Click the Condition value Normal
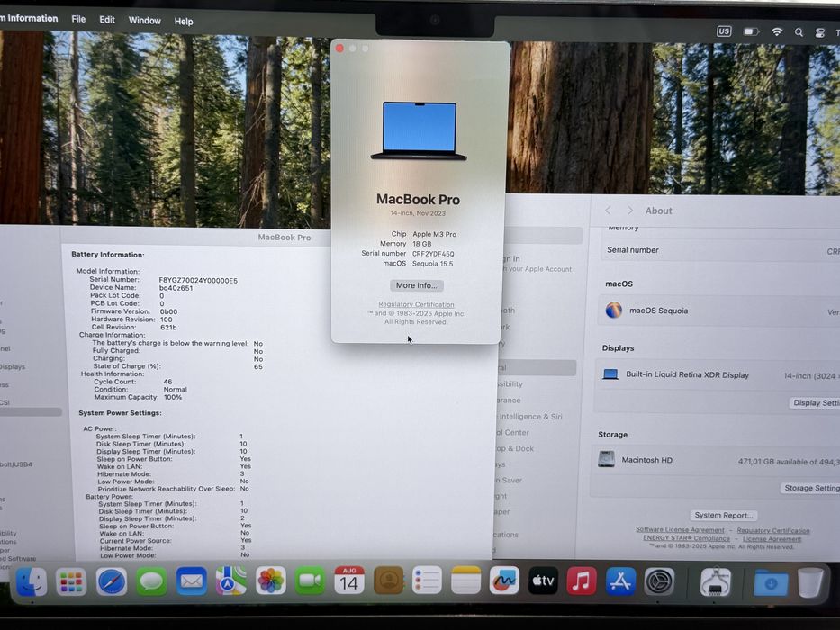This screenshot has height=630, width=840. pyautogui.click(x=176, y=390)
